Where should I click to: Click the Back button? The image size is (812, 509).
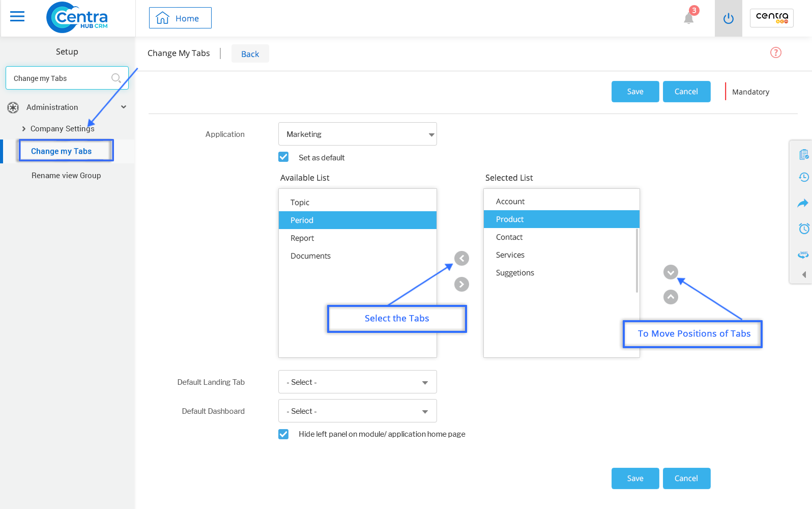(x=250, y=53)
